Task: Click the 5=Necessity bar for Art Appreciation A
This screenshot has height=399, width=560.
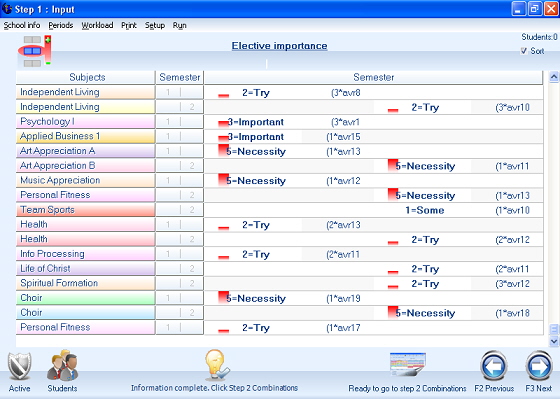Action: (223, 150)
